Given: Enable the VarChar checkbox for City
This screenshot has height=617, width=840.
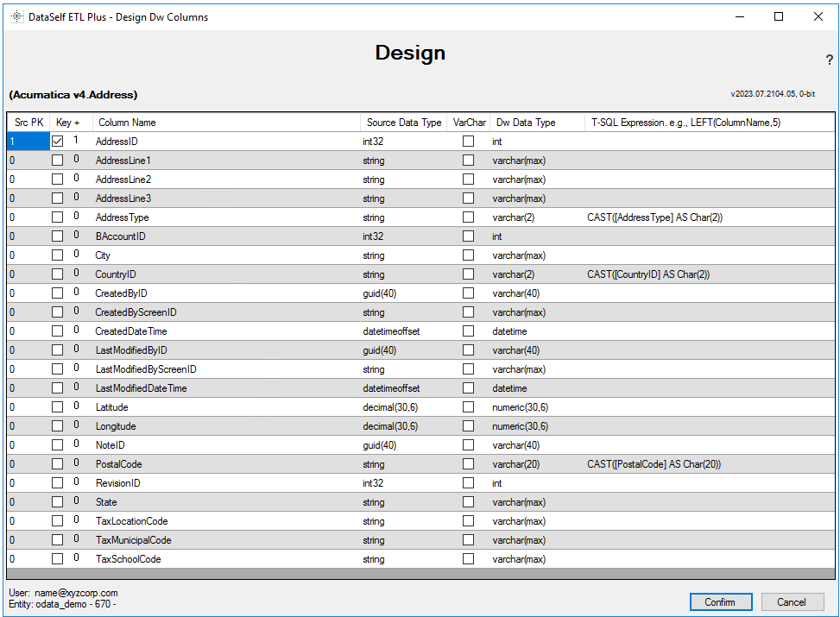Looking at the screenshot, I should coord(468,255).
